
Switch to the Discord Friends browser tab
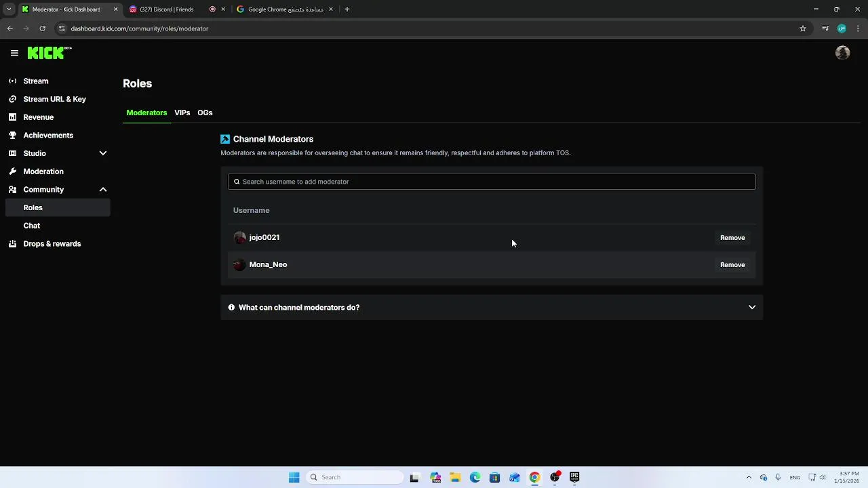coord(176,9)
